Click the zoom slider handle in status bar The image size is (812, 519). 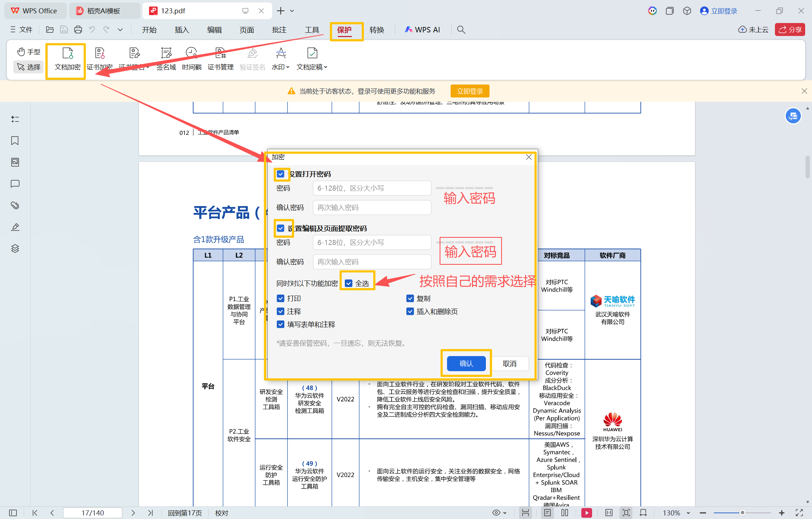(742, 513)
